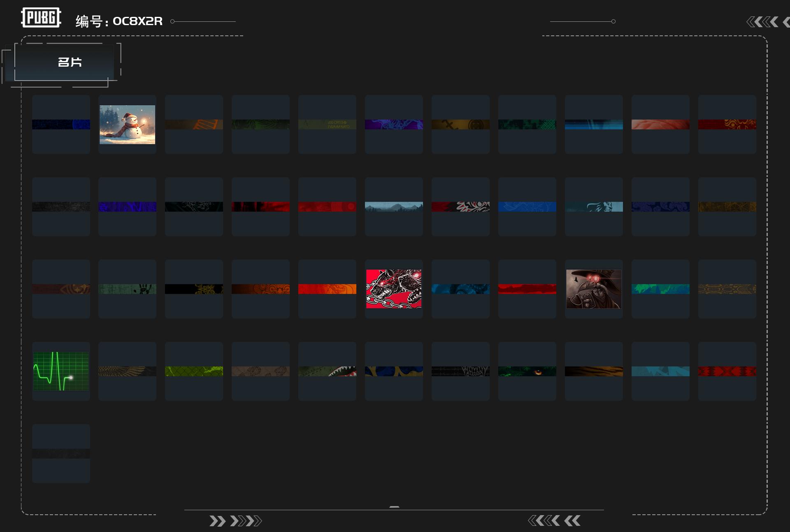
Task: Select the red nameplate with gold swirls
Action: tap(727, 124)
